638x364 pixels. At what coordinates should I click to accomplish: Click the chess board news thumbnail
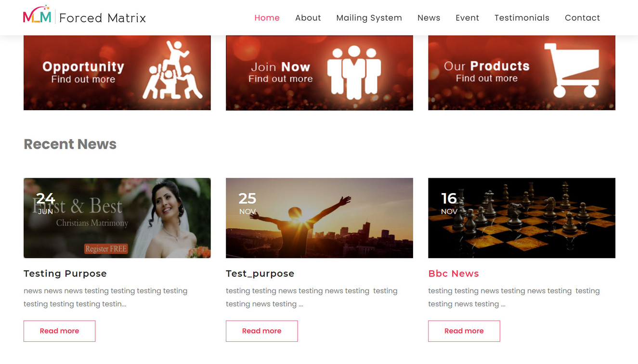coord(521,218)
